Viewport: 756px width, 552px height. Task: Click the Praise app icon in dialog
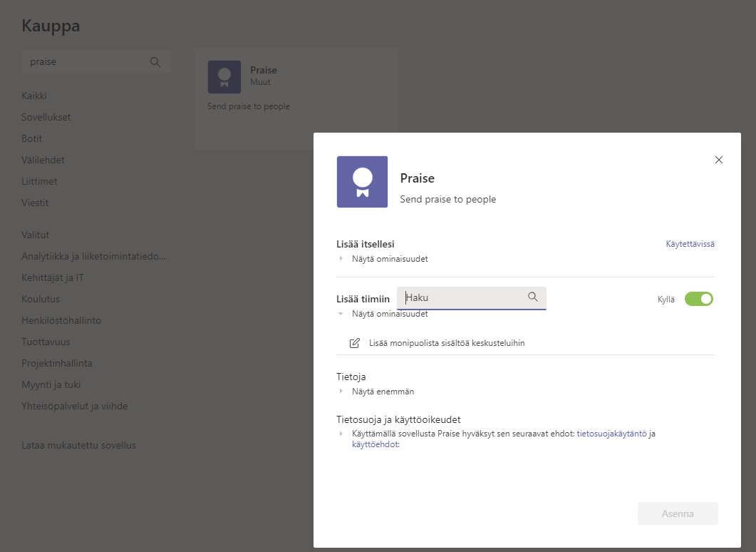pyautogui.click(x=362, y=182)
